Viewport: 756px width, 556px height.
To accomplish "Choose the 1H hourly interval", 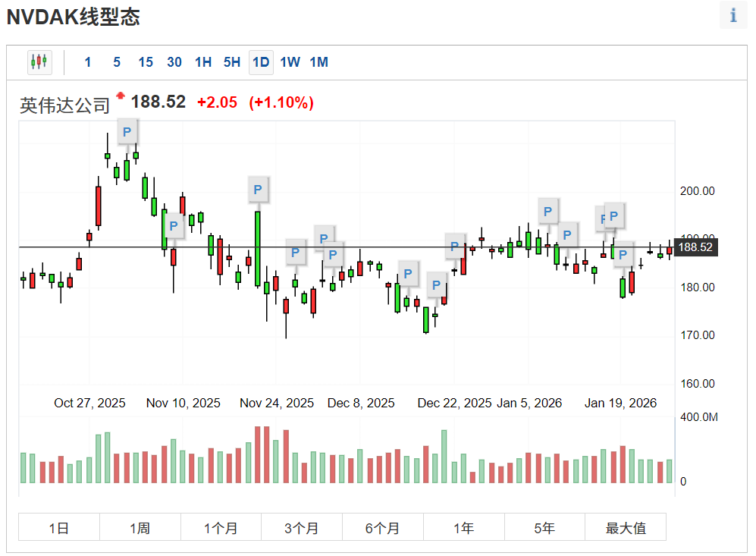I will 203,62.
